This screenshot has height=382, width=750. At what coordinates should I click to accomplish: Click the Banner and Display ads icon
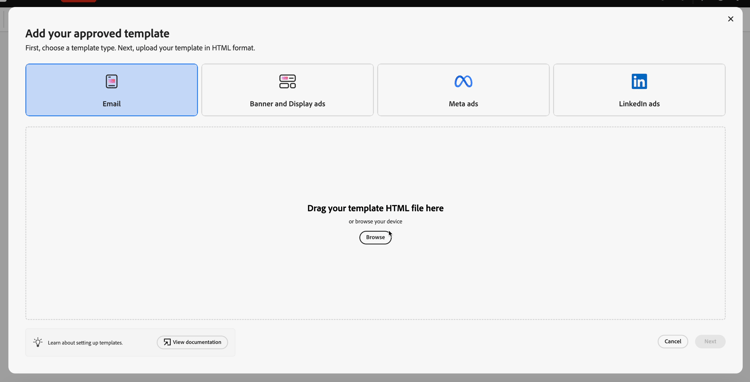(x=287, y=81)
